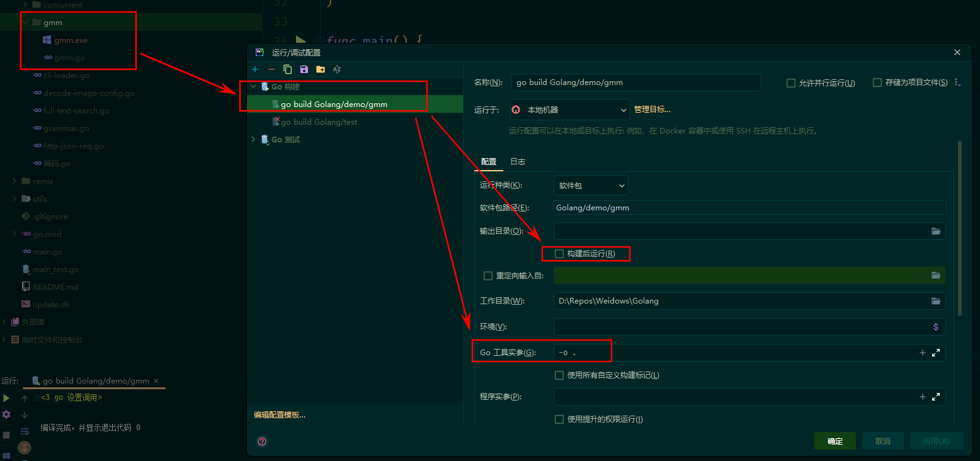This screenshot has width=980, height=461.
Task: Expand the Go 测试 configuration group
Action: pos(254,140)
